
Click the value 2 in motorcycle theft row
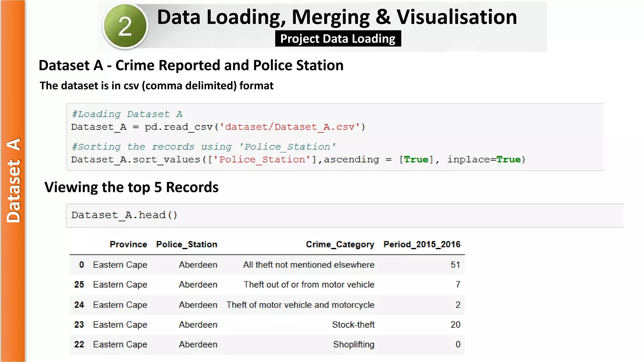pos(458,305)
